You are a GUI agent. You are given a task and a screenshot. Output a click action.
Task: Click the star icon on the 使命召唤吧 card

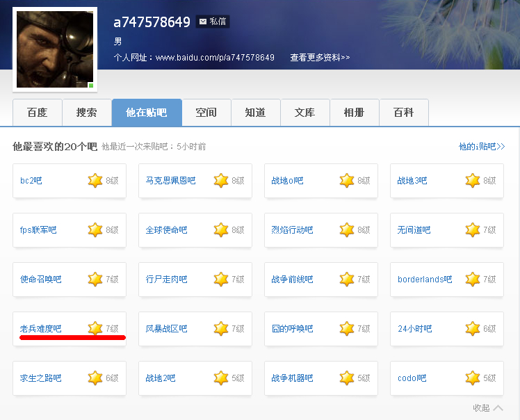(95, 280)
